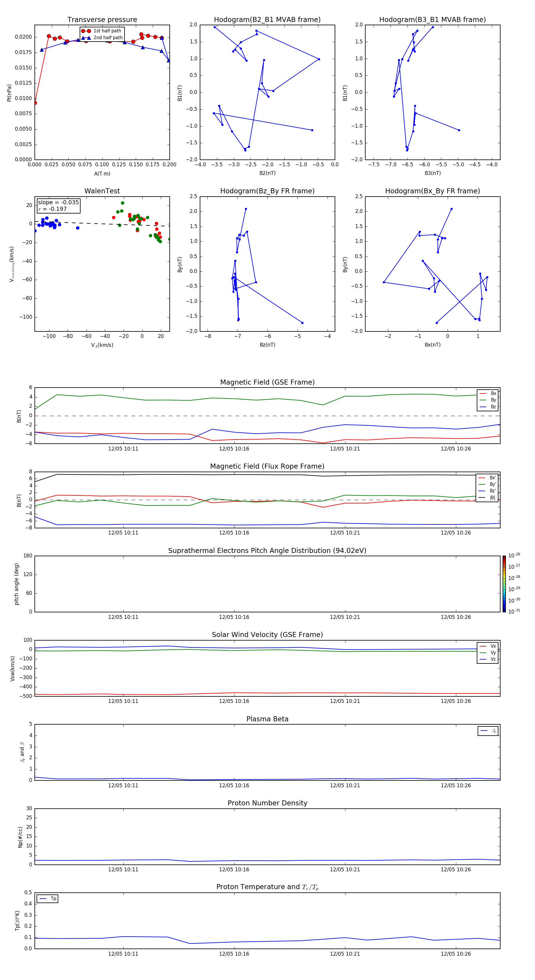Click the "Tp(10^6K)" axis label
This screenshot has width=535, height=980.
[17, 921]
